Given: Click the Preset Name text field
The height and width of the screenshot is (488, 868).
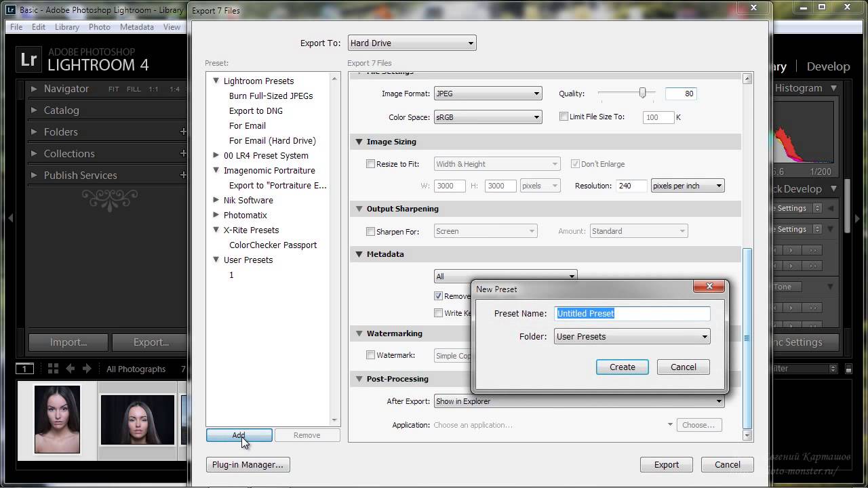Looking at the screenshot, I should pyautogui.click(x=632, y=313).
